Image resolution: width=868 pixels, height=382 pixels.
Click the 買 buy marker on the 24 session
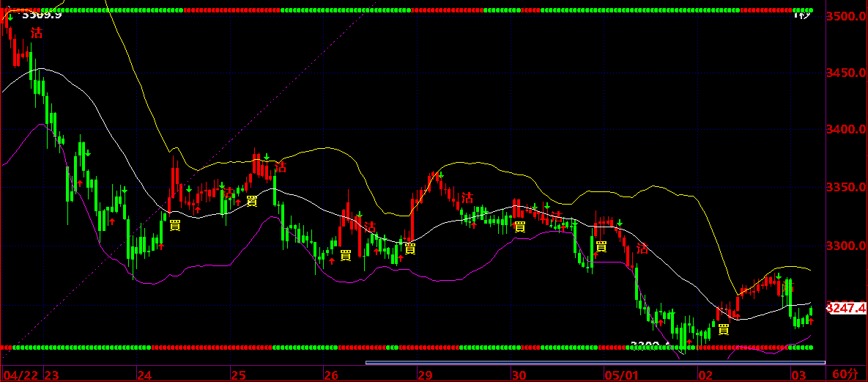click(x=175, y=225)
